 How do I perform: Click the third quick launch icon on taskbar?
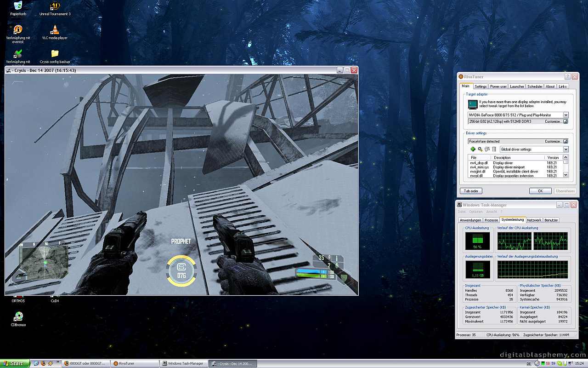[51, 363]
